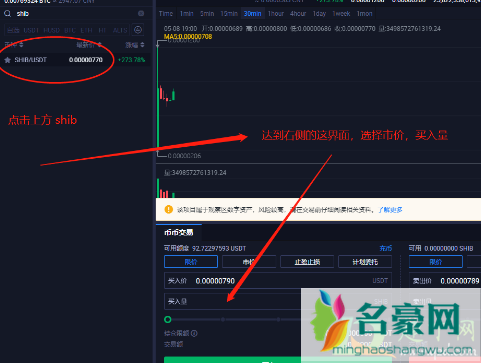Select buy-side 限价 limit order type

tap(191, 262)
